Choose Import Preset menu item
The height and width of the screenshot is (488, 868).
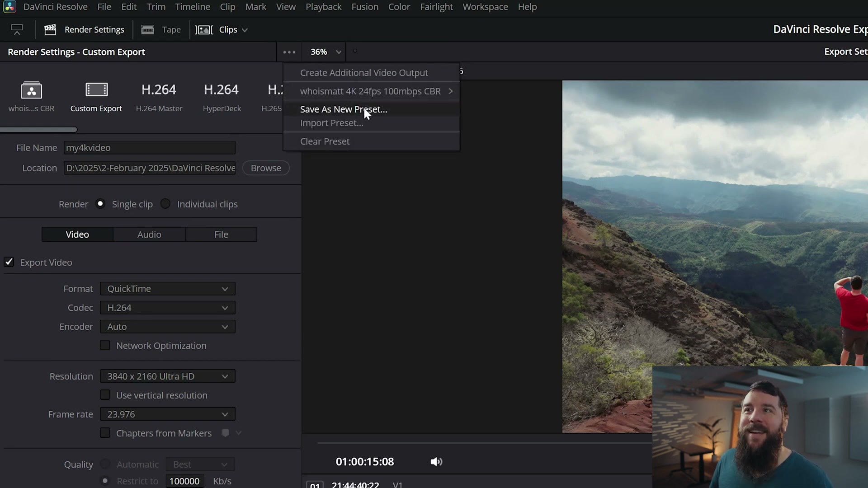(x=372, y=123)
